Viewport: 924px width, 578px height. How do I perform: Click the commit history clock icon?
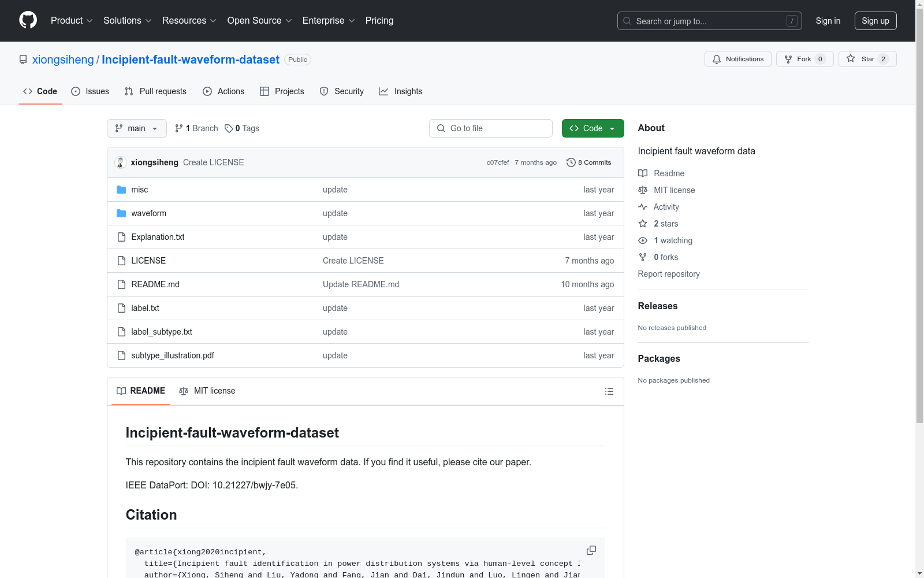571,162
